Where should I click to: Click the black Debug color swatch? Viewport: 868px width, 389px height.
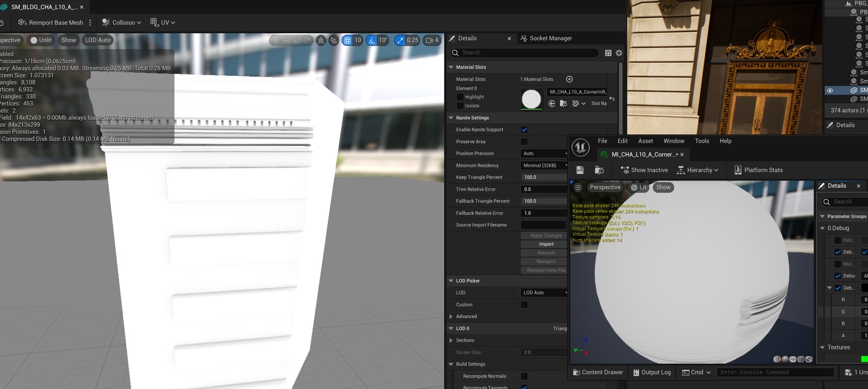[865, 288]
